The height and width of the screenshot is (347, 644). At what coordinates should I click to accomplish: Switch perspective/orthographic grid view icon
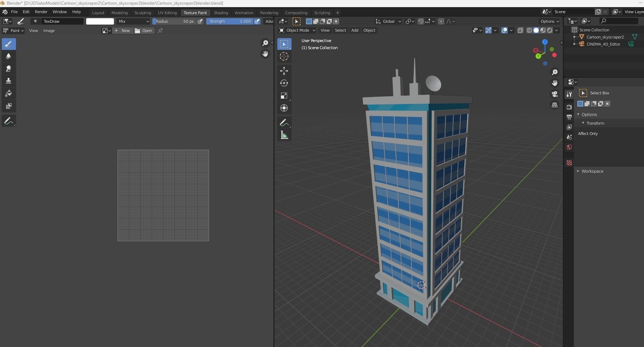555,105
